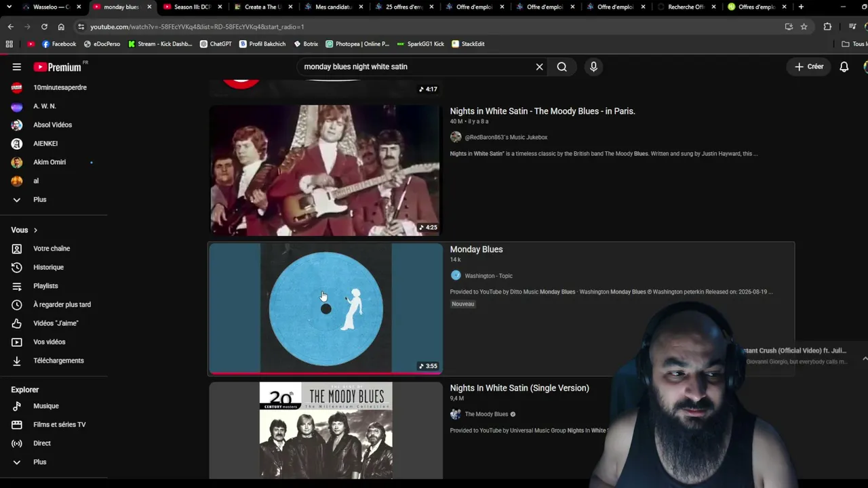
Task: Switch to Create a The U tab
Action: [x=263, y=7]
